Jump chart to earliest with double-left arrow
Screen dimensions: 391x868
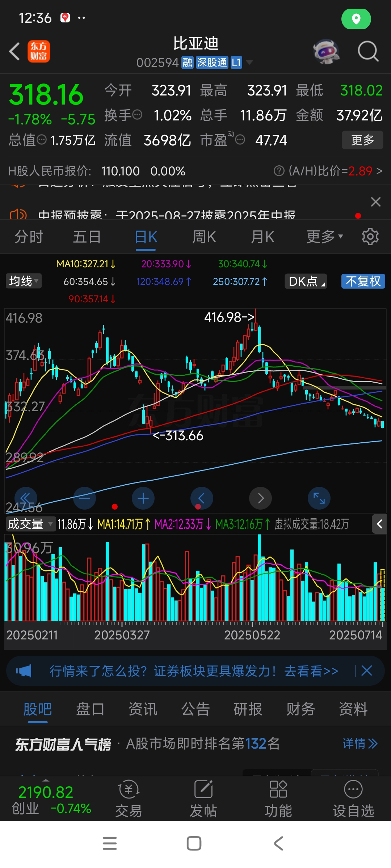tap(26, 498)
